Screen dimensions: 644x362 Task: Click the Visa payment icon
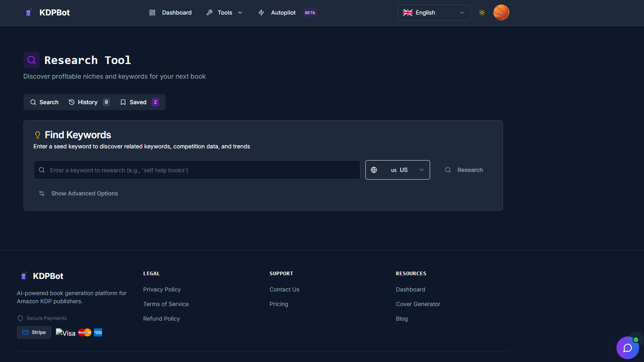point(66,333)
